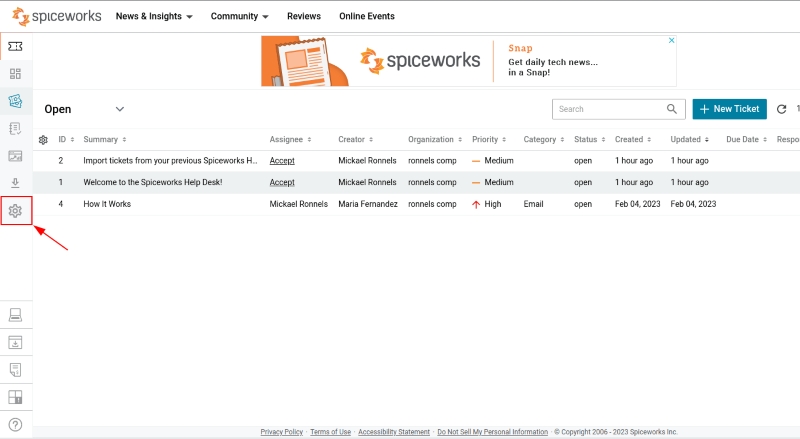Open the Tickets icon in sidebar
Image resolution: width=800 pixels, height=439 pixels.
click(x=15, y=46)
